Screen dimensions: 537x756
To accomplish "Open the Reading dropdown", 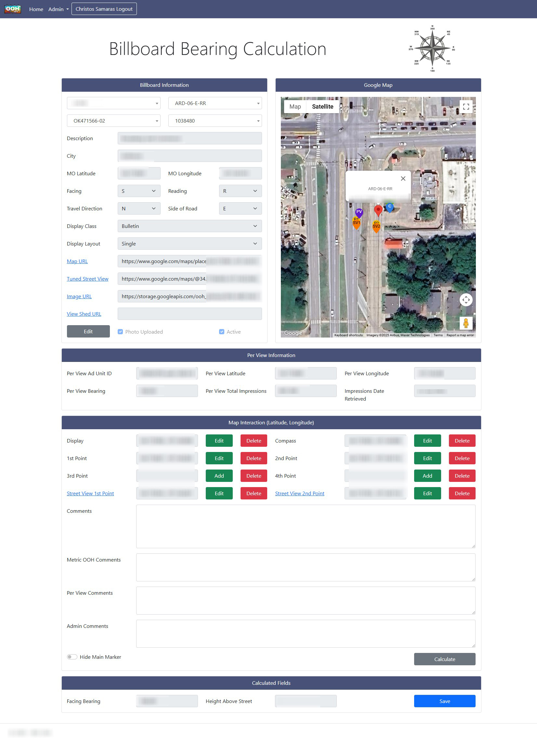I will 241,191.
